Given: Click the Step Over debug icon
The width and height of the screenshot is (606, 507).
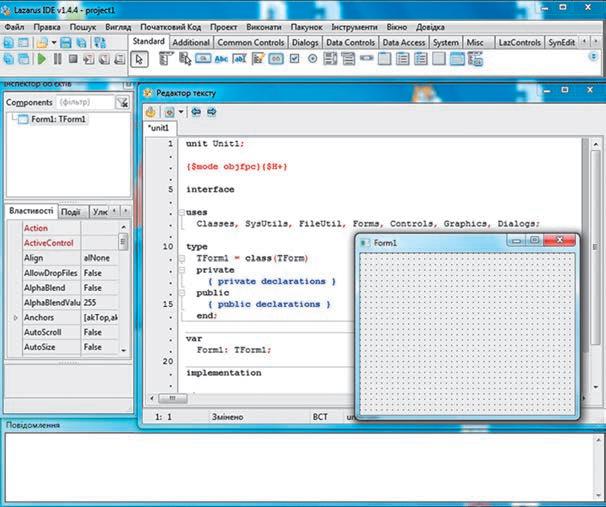Looking at the screenshot, I should pos(104,59).
